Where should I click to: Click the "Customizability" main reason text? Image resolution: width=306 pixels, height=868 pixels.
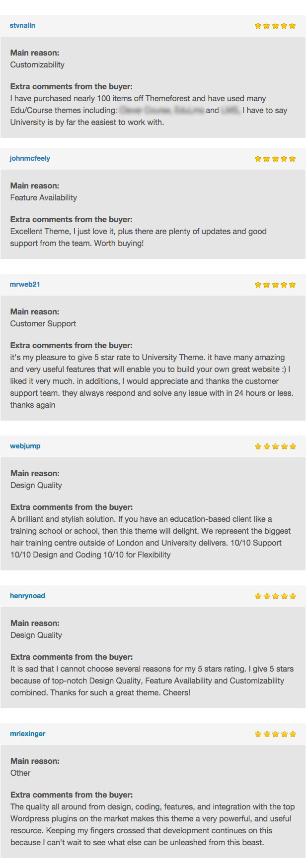(x=37, y=64)
